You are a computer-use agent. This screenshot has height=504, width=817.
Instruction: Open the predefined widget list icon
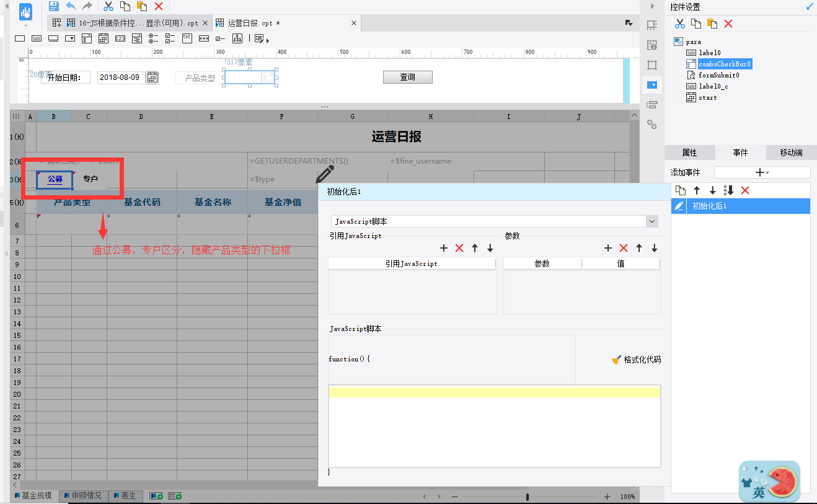pyautogui.click(x=260, y=39)
